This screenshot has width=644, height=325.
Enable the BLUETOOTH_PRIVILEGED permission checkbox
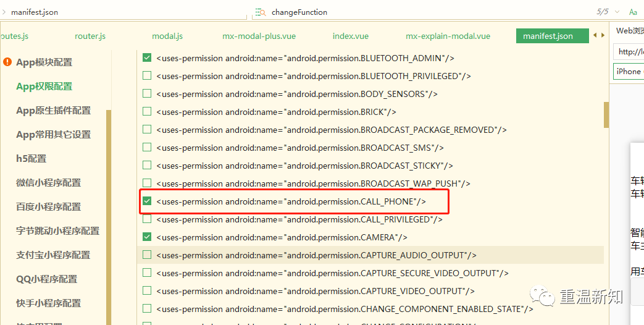[x=146, y=75]
